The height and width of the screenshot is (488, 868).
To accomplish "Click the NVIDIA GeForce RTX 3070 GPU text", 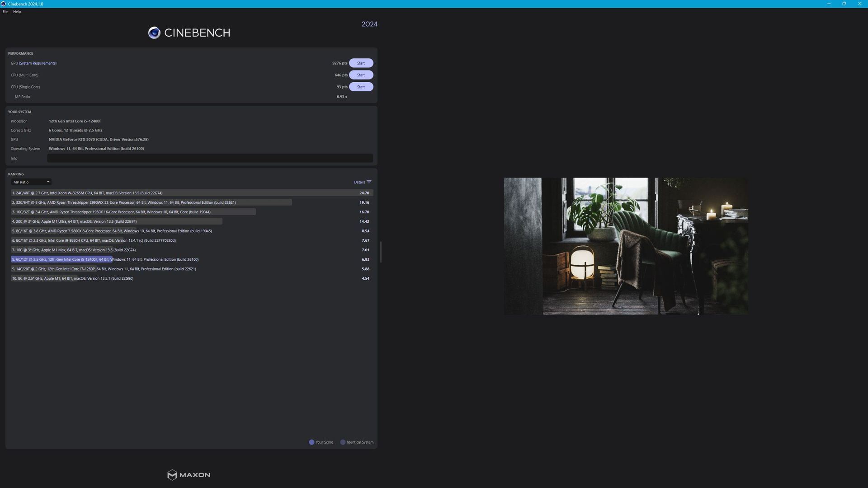I will (x=99, y=140).
